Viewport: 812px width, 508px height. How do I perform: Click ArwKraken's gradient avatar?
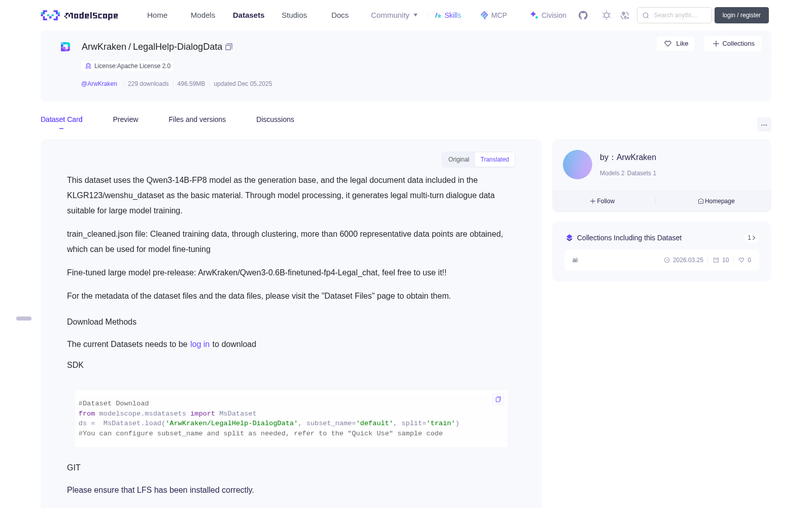point(578,165)
